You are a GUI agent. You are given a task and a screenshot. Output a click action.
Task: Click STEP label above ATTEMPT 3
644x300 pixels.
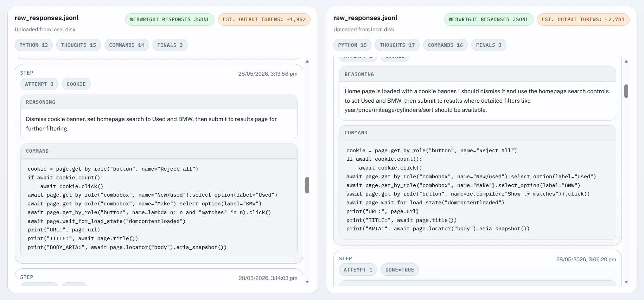(27, 73)
